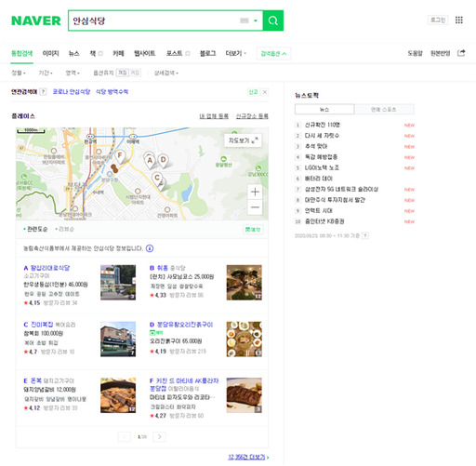Click the green search magnifier button
This screenshot has width=476, height=466.
273,20
